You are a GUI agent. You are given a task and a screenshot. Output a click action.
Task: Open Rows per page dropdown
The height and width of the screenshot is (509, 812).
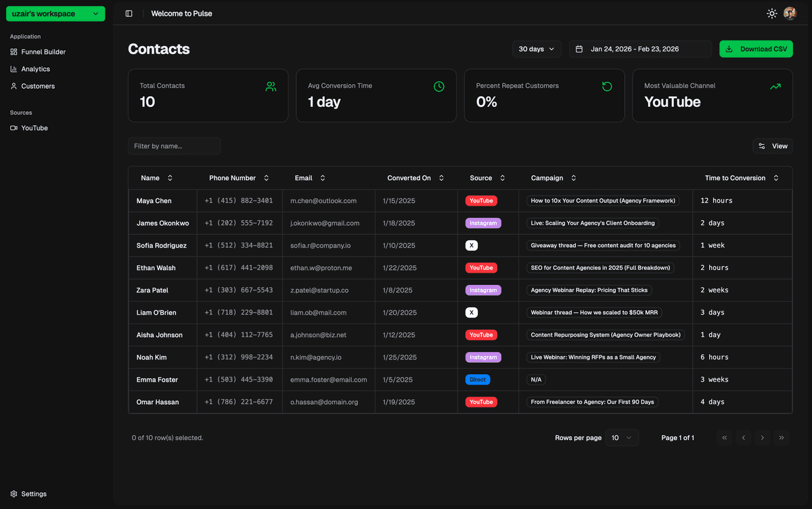(x=622, y=438)
